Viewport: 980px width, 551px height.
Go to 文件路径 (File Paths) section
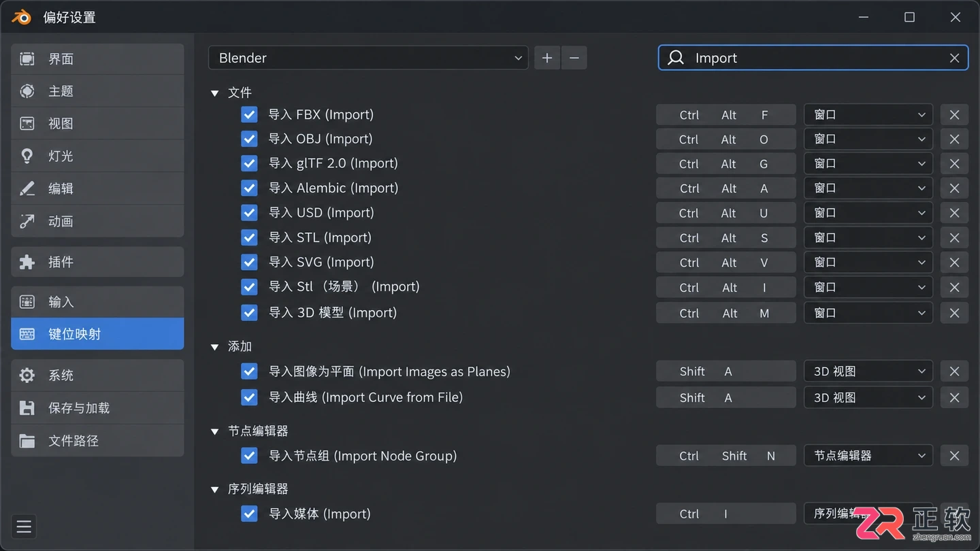tap(97, 441)
